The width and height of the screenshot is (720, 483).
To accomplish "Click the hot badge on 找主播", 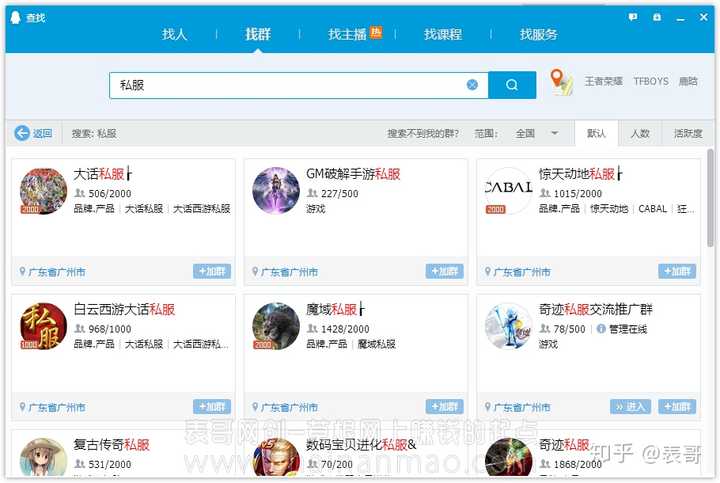I will point(376,32).
